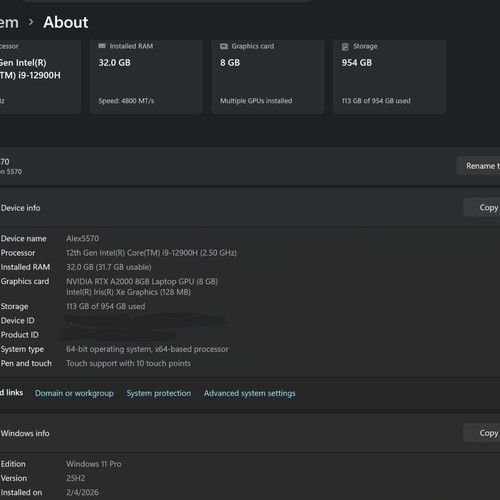Image resolution: width=500 pixels, height=500 pixels.
Task: Click the Pen and touch label
Action: 26,363
